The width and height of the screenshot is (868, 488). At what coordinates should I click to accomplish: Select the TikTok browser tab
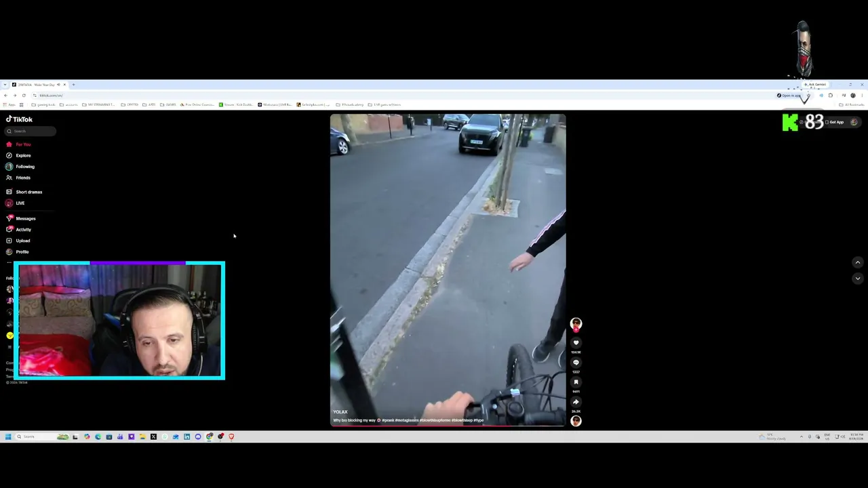39,85
